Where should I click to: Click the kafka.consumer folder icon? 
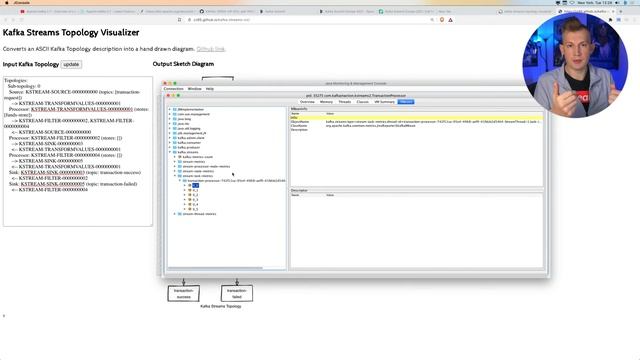coord(175,143)
